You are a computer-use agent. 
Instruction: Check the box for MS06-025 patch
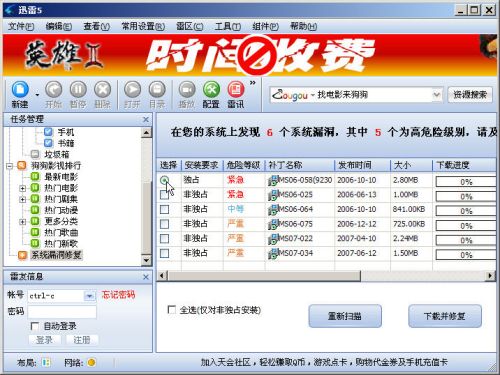click(x=164, y=195)
